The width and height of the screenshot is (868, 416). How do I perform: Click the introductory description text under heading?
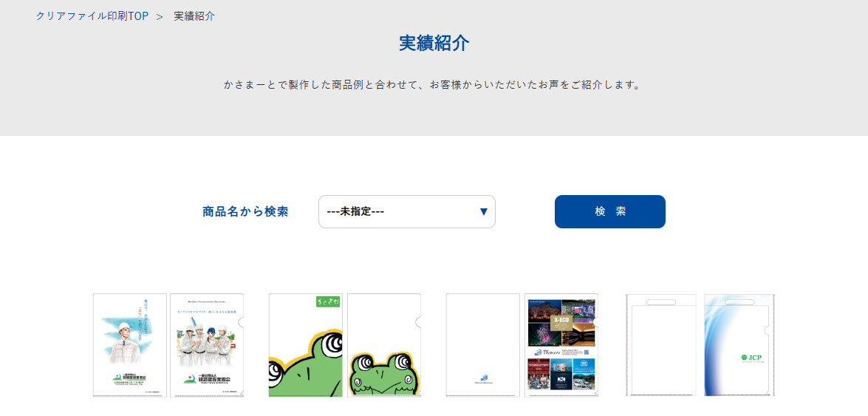coord(434,85)
